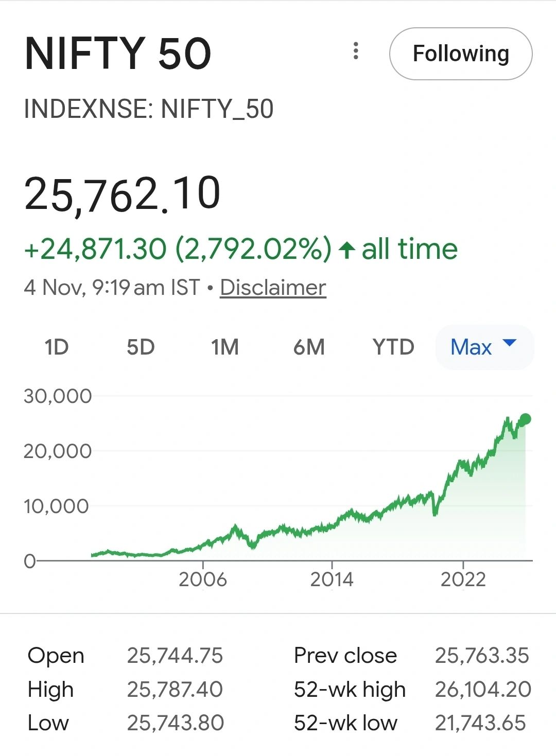
Task: Show the YTD chart range
Action: (x=393, y=347)
